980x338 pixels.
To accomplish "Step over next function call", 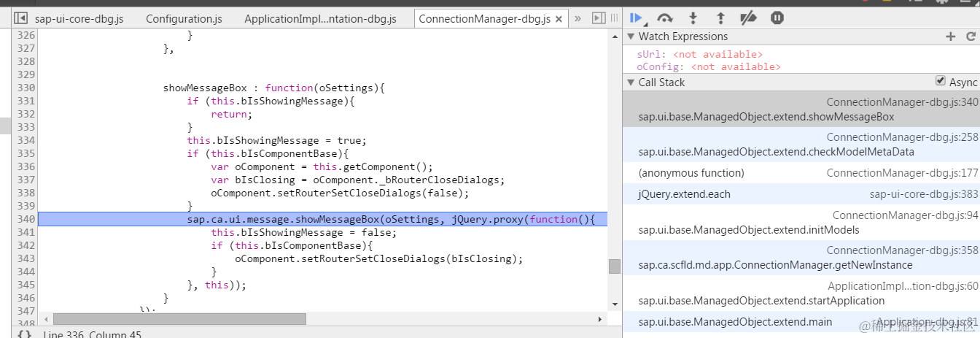I will 664,18.
